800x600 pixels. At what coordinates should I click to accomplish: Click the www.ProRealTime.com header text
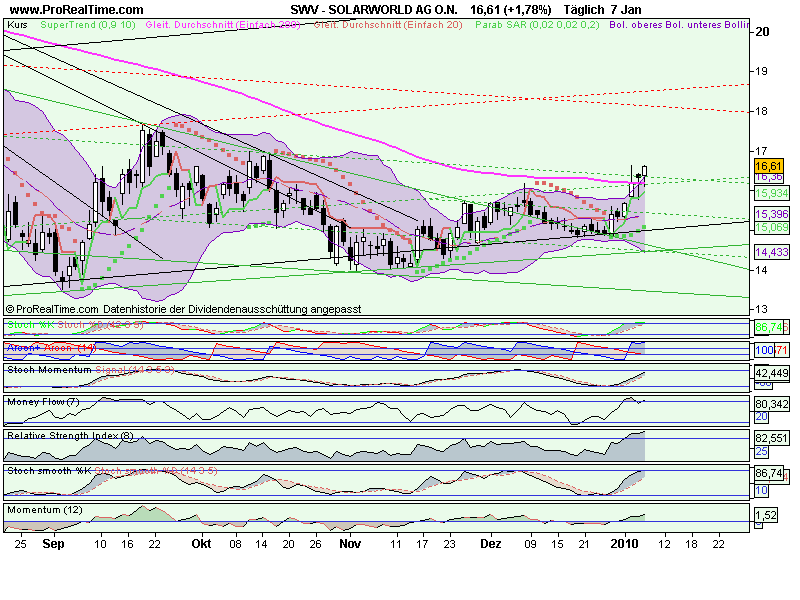click(77, 10)
